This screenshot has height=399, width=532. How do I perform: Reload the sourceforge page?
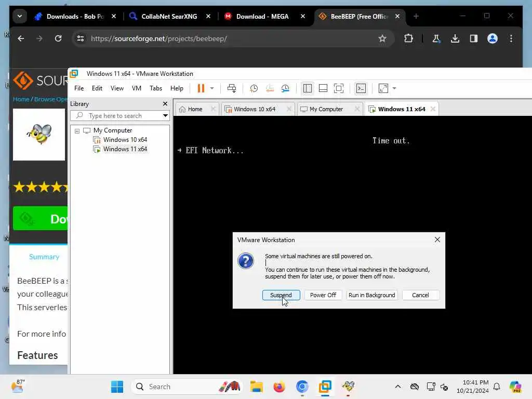click(58, 38)
